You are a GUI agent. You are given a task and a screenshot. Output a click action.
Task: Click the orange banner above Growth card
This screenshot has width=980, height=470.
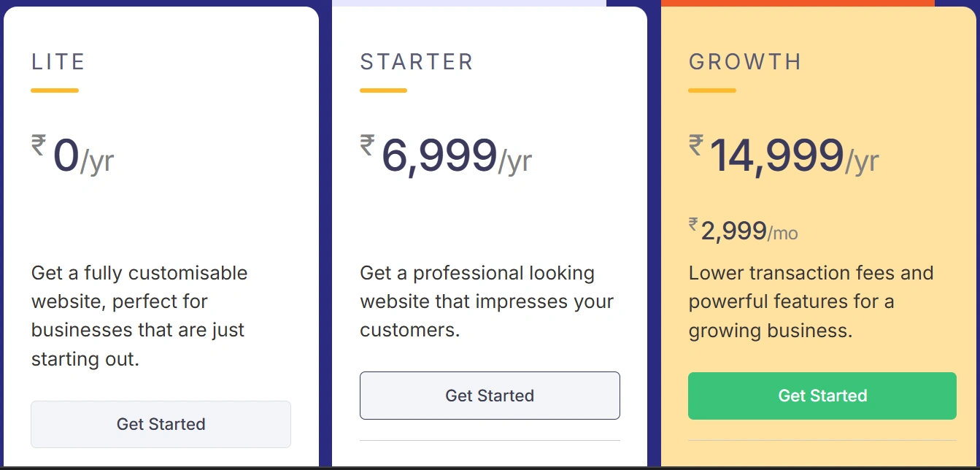pos(798,3)
